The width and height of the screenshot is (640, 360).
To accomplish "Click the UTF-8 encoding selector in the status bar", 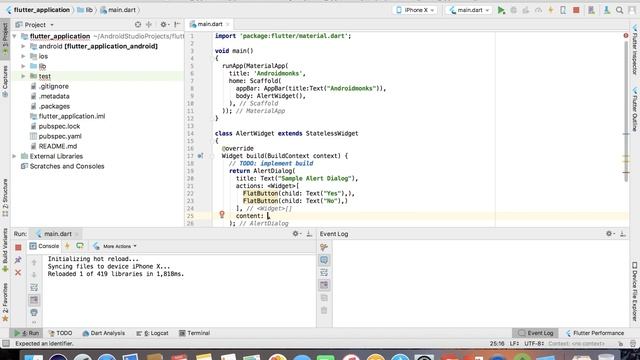I will (534, 344).
